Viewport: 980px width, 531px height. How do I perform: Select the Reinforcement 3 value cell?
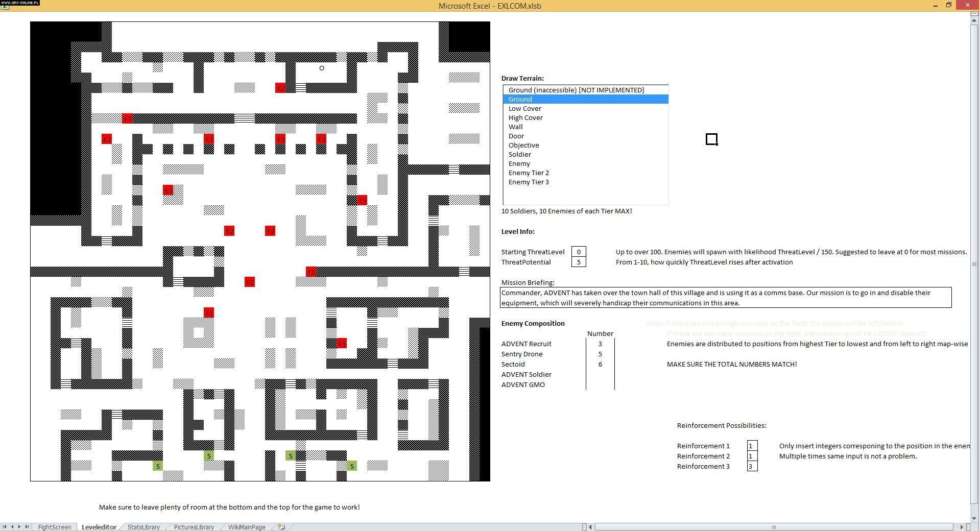pos(752,466)
